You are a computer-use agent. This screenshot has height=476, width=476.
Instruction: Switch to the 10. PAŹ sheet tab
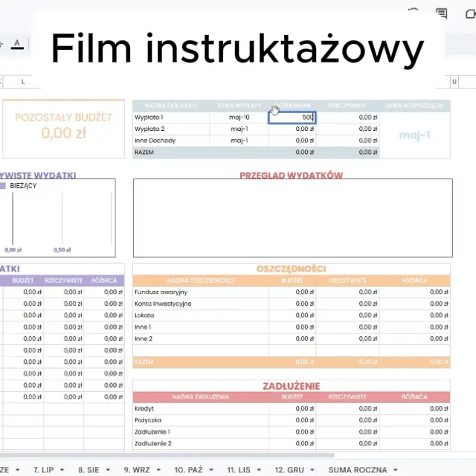188,470
